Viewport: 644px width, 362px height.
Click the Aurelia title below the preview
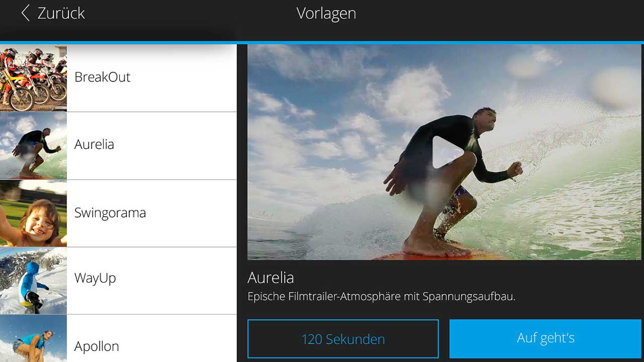[271, 278]
